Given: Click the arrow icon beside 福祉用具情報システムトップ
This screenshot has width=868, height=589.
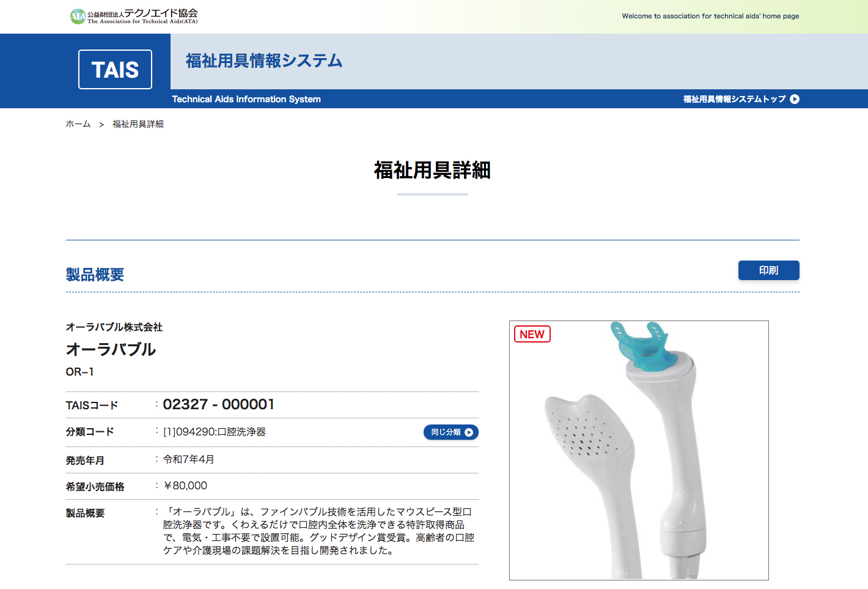Looking at the screenshot, I should pyautogui.click(x=795, y=99).
